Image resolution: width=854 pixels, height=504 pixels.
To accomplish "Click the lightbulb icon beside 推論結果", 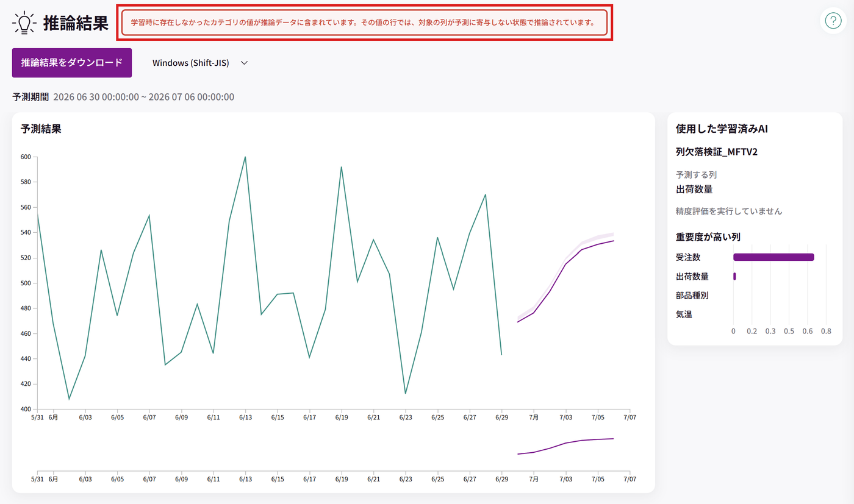I will click(24, 23).
